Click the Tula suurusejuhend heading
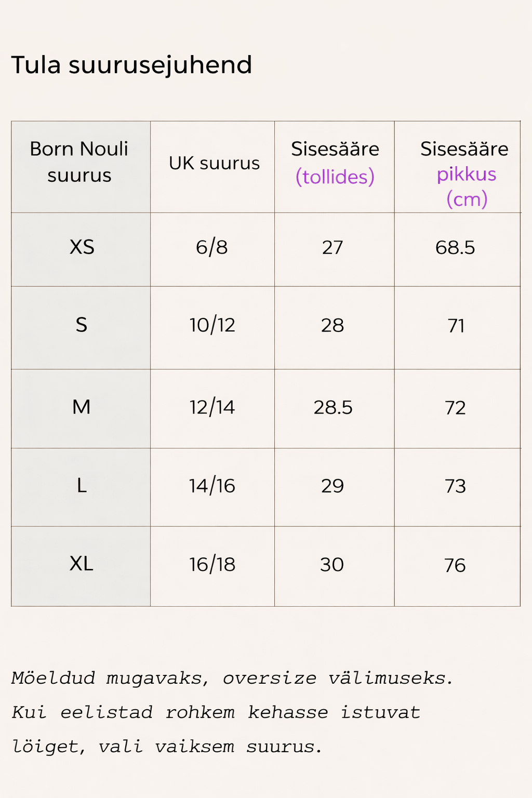Screen dimensions: 532x798 click(131, 65)
